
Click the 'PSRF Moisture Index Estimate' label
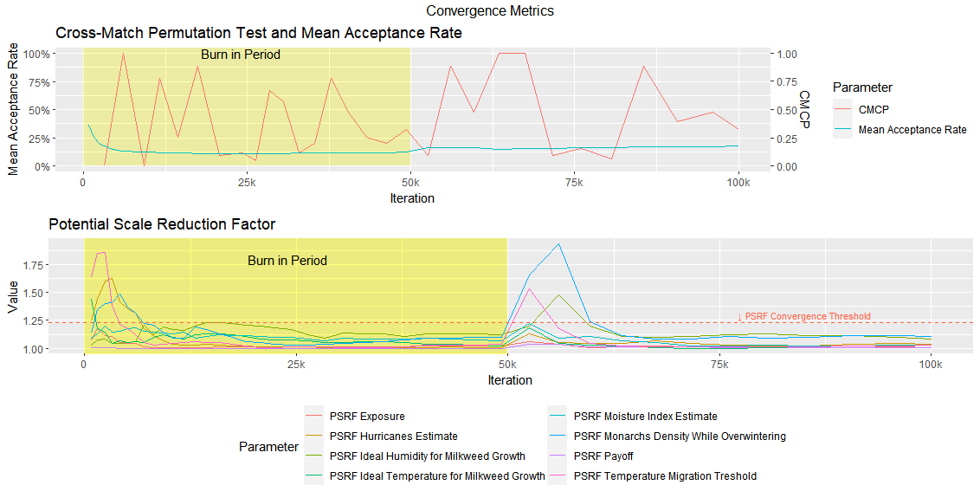pos(646,416)
